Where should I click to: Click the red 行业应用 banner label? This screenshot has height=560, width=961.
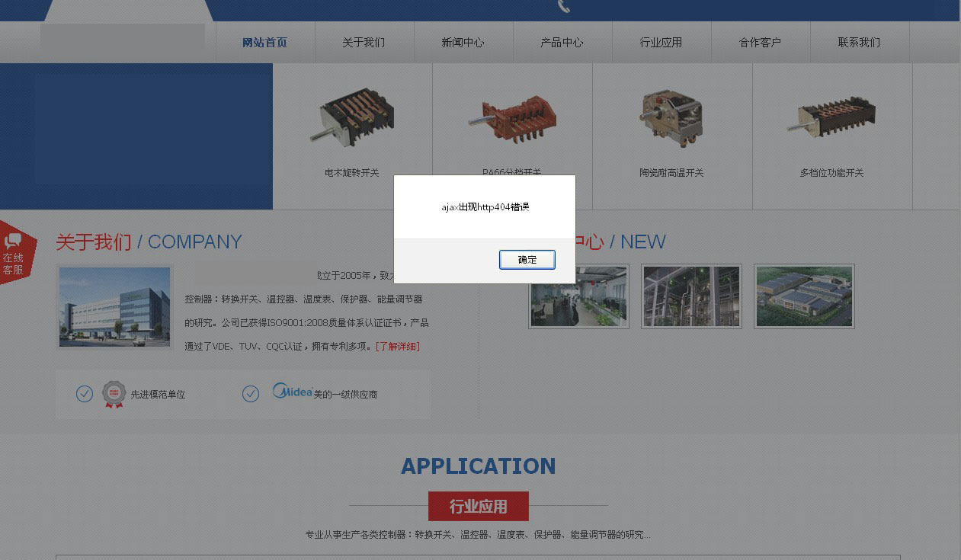click(x=478, y=507)
